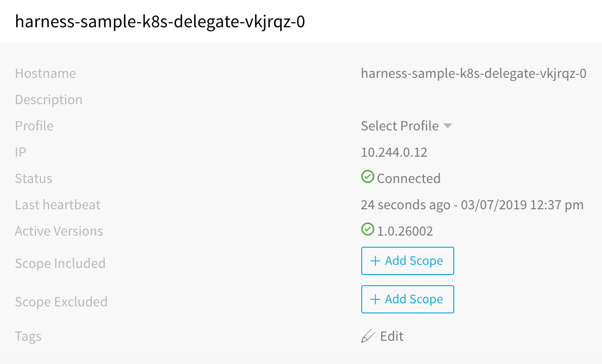Click the active version number 1.0.26002
This screenshot has width=602, height=364.
click(405, 231)
